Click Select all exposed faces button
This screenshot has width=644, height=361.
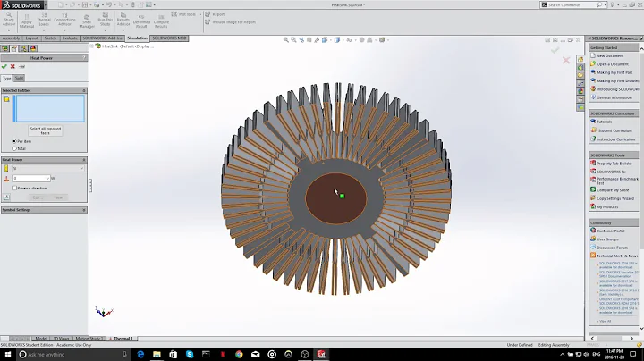46,130
